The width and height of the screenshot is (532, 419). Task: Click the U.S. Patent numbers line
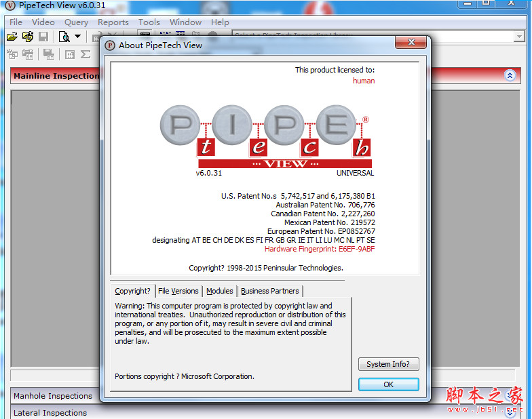(x=298, y=196)
